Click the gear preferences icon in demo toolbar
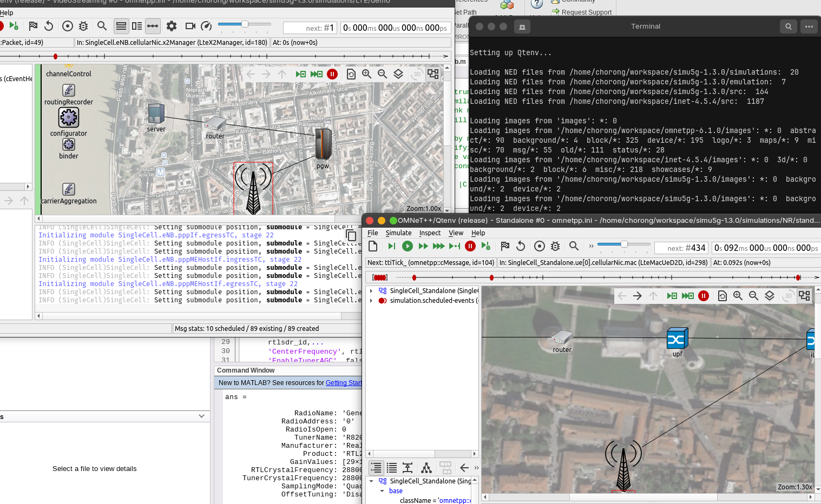 (172, 26)
